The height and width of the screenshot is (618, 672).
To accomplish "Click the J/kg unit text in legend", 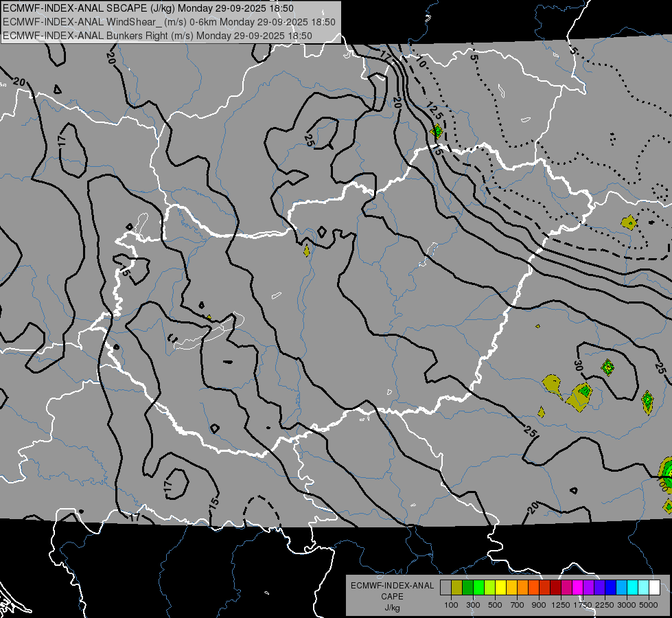I will coord(392,608).
